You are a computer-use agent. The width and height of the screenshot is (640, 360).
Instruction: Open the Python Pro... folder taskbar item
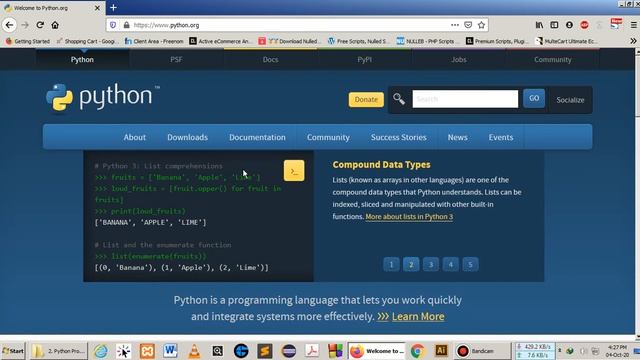[x=58, y=351]
